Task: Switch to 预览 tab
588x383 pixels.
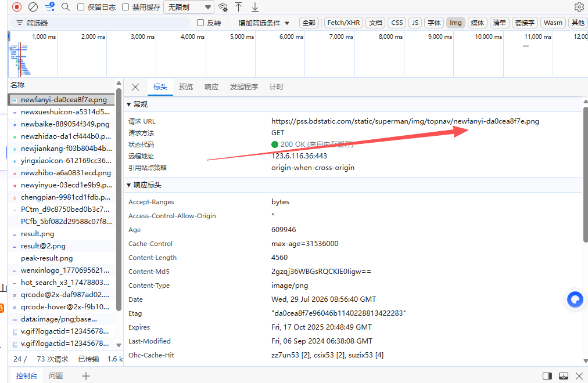Action: 185,87
